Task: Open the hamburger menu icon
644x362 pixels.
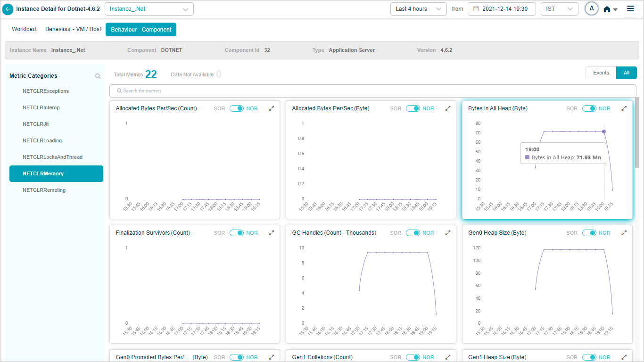Action: tap(630, 8)
